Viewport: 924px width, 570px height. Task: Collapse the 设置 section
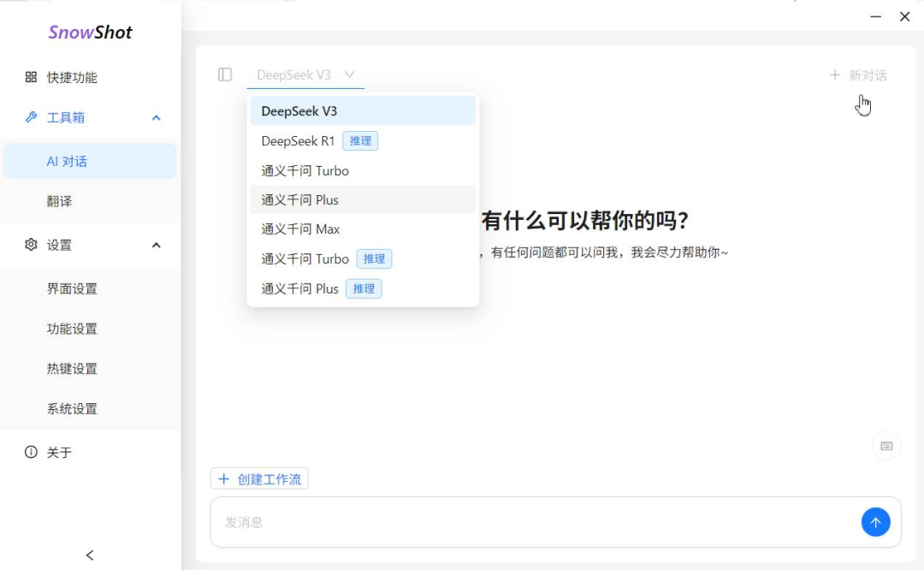coord(156,244)
